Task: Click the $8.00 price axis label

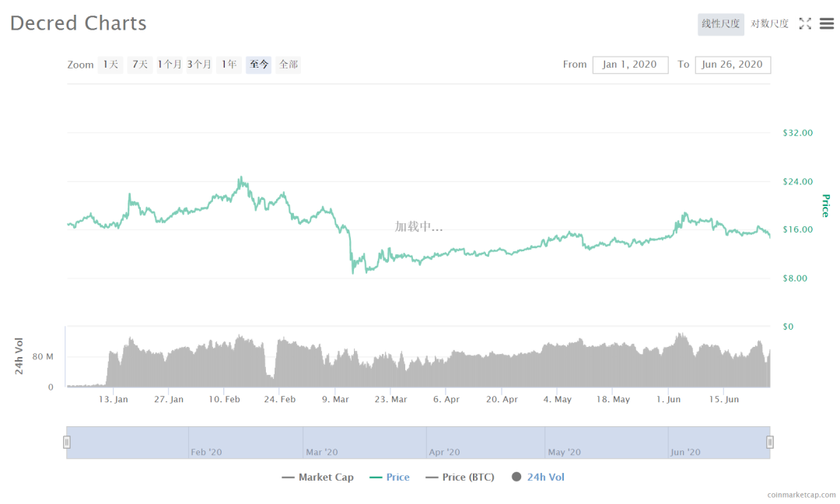Action: 795,278
